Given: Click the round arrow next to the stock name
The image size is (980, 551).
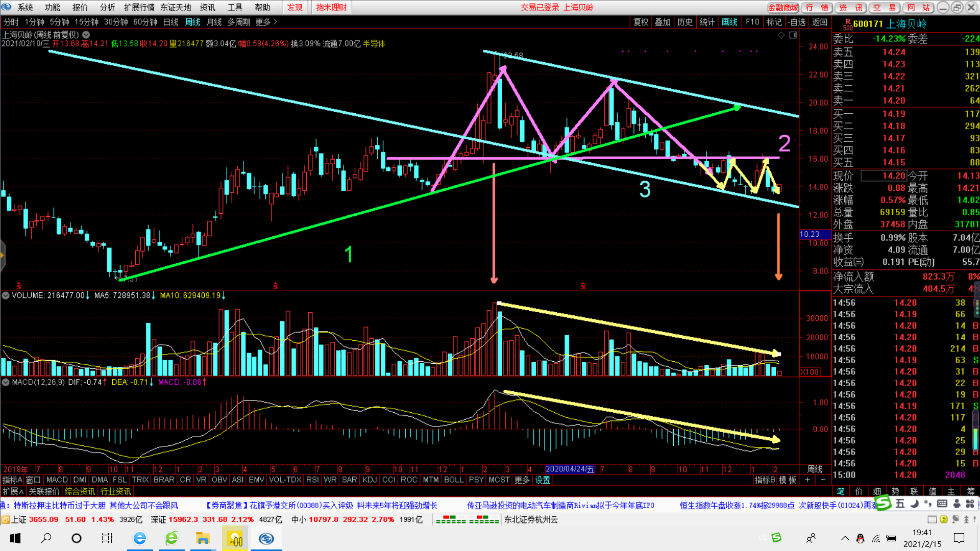Looking at the screenshot, I should click(86, 35).
